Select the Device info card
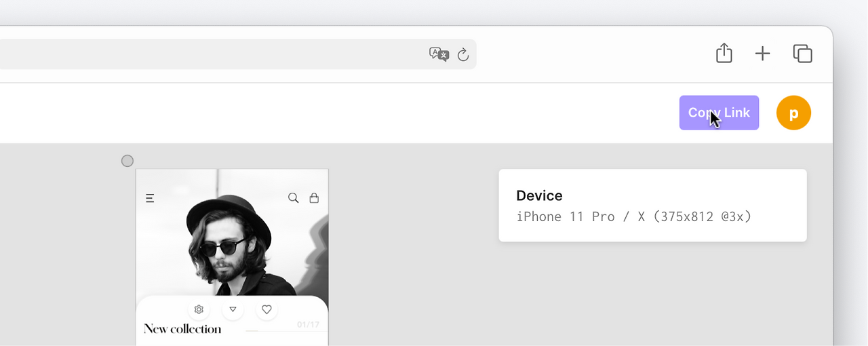The image size is (868, 346). click(x=652, y=205)
